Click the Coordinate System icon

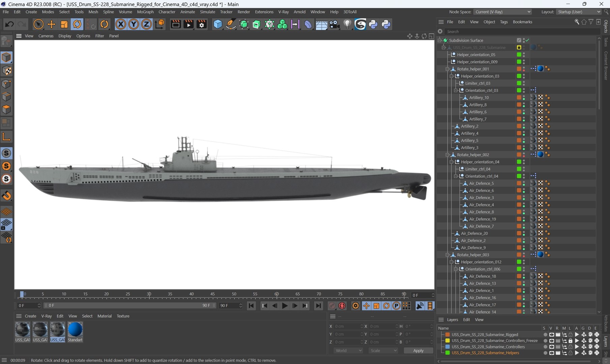160,24
